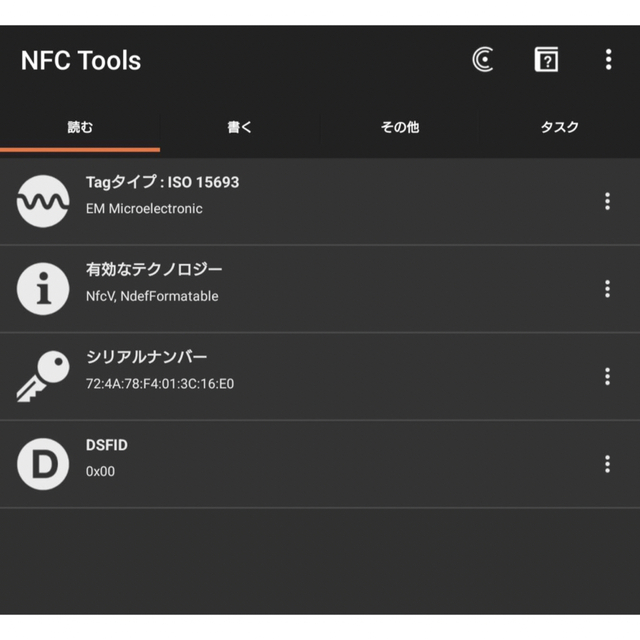Click the key icon for シリアルナンバー
This screenshot has width=640, height=640.
coord(43,376)
